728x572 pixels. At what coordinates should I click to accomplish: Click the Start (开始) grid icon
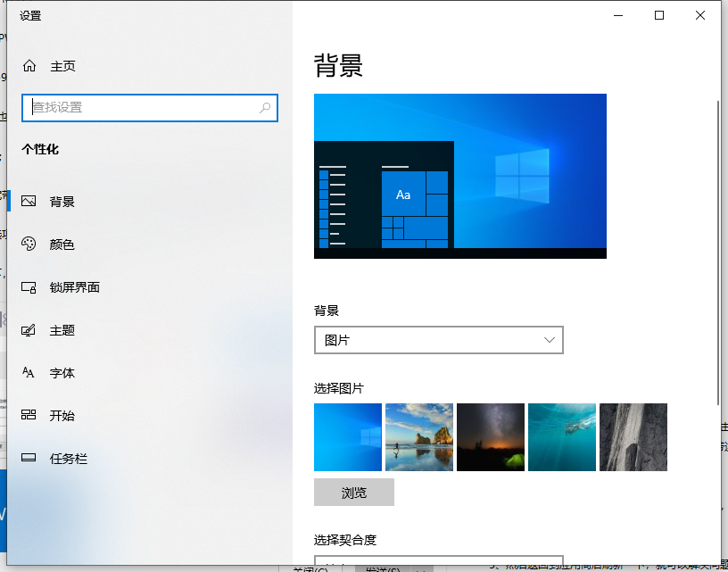(x=29, y=416)
